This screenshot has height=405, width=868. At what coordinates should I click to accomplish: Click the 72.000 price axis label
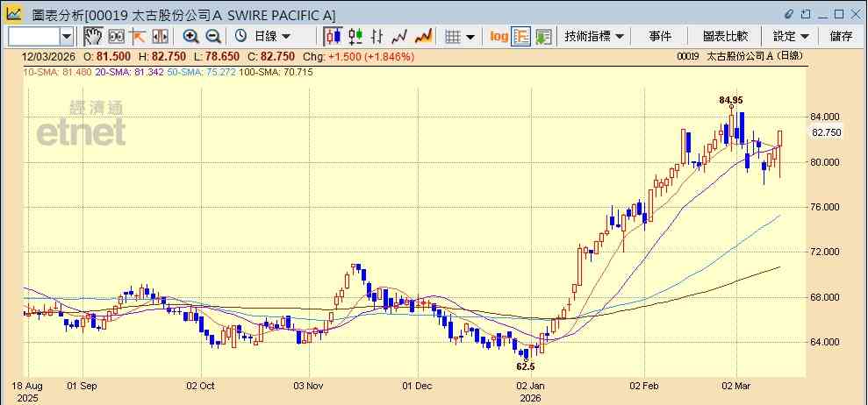827,252
